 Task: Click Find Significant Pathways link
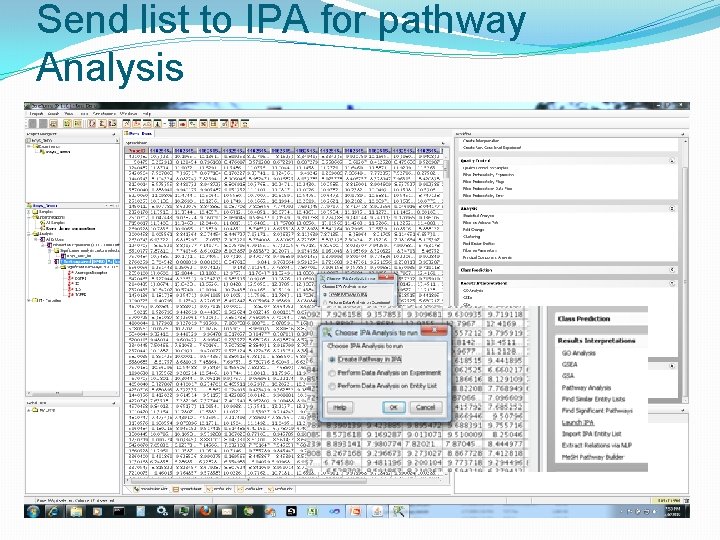597,411
